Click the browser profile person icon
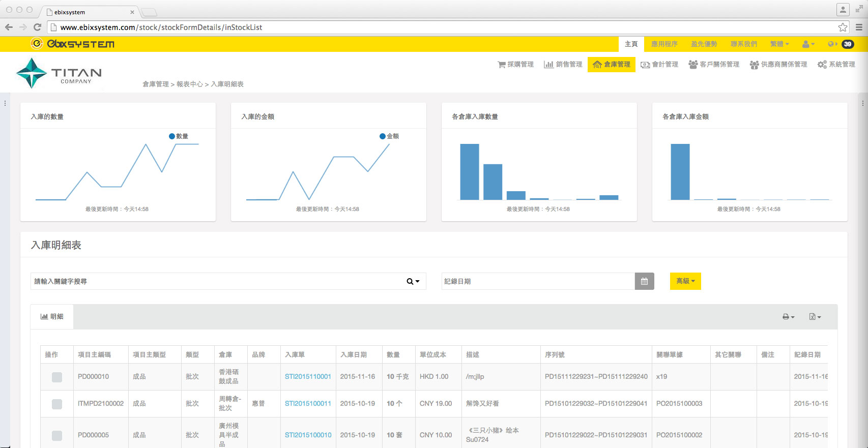The width and height of the screenshot is (868, 448). point(843,10)
